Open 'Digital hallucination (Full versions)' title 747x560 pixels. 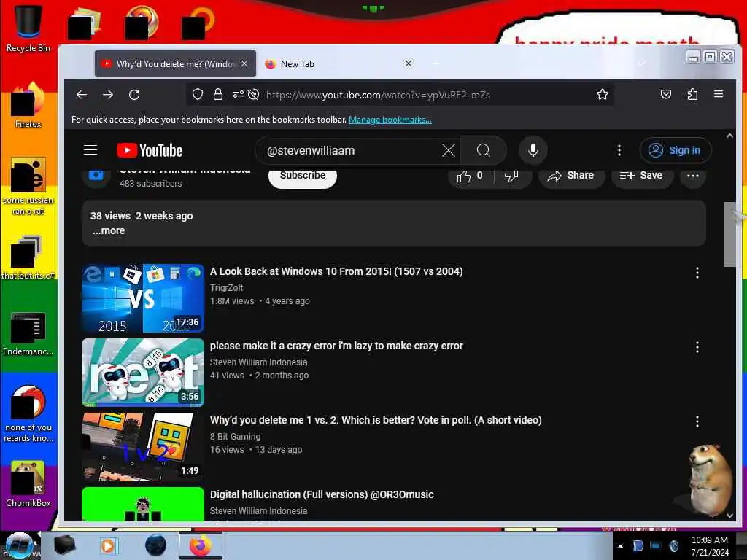click(x=322, y=494)
